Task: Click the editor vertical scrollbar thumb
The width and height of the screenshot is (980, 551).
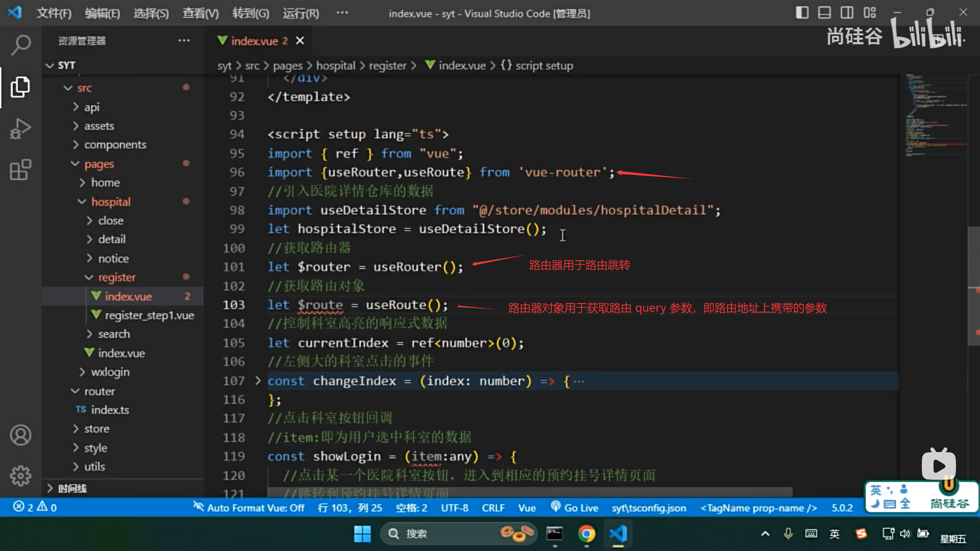Action: click(973, 286)
